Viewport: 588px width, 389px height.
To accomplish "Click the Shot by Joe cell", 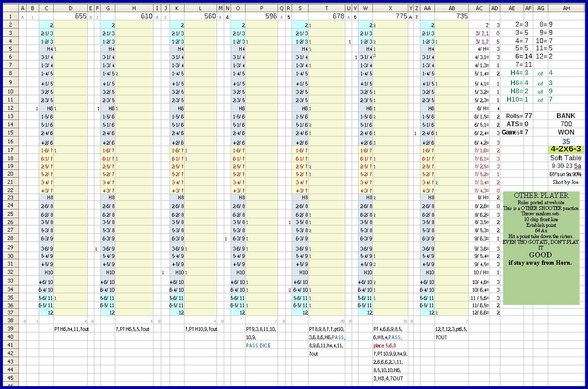I will (x=566, y=182).
